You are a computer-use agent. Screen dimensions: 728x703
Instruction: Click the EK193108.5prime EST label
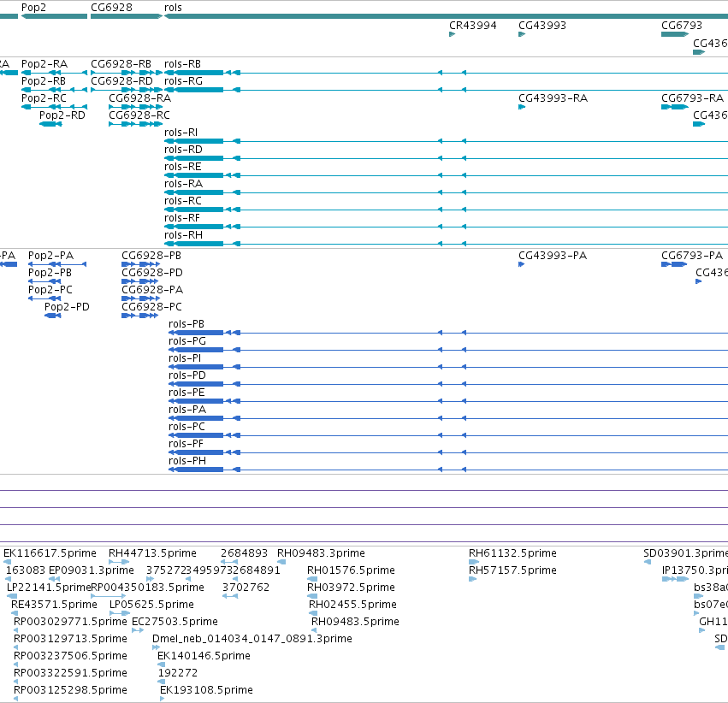(207, 690)
